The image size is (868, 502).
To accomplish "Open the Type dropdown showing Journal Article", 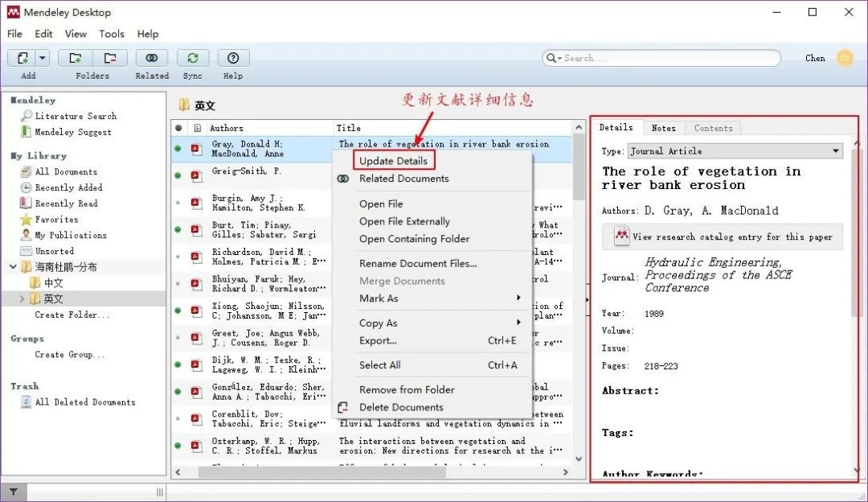I will [x=735, y=150].
